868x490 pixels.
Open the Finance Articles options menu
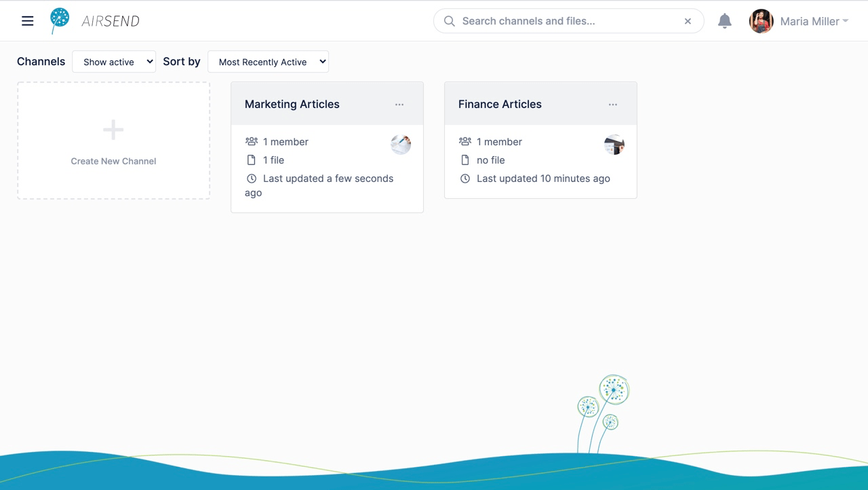[613, 105]
